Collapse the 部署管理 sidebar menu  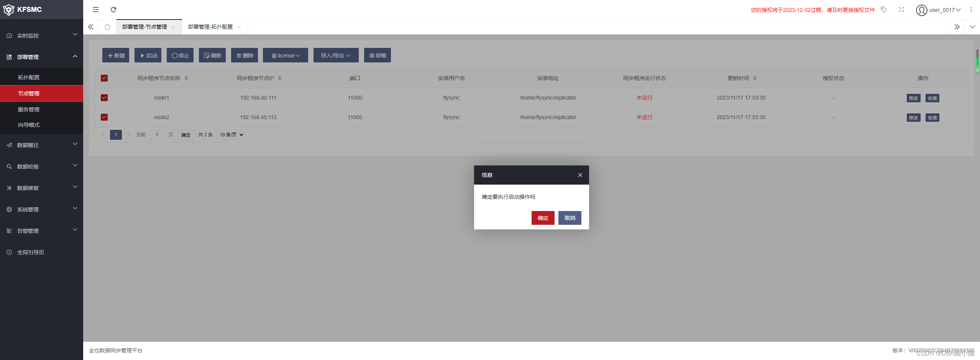41,57
